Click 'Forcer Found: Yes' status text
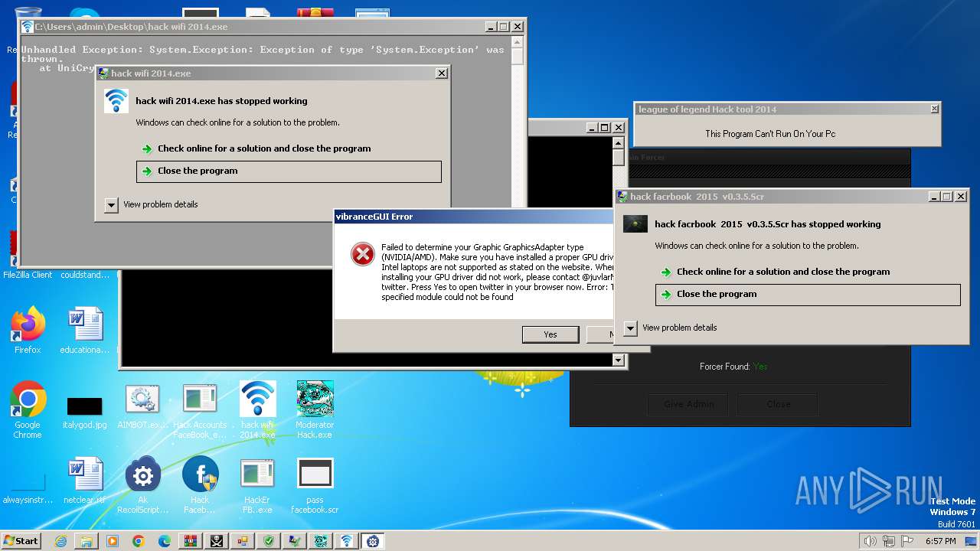The image size is (980, 551). [x=733, y=367]
